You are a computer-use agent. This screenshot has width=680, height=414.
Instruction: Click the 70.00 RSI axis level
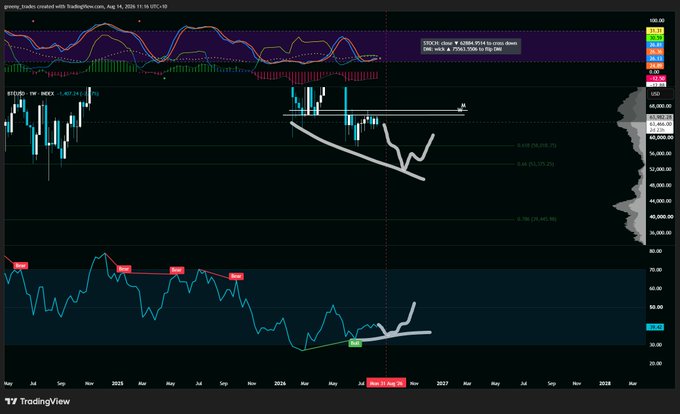(656, 270)
